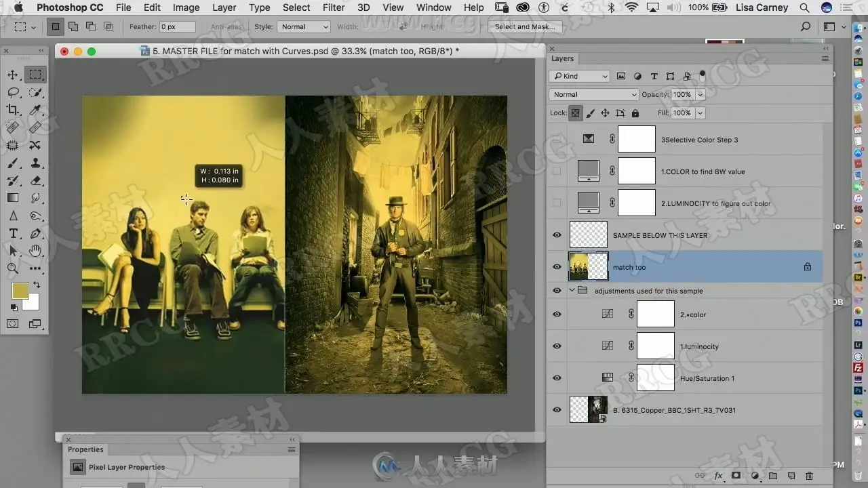Delete layer using the trash icon
The width and height of the screenshot is (868, 488).
(809, 476)
